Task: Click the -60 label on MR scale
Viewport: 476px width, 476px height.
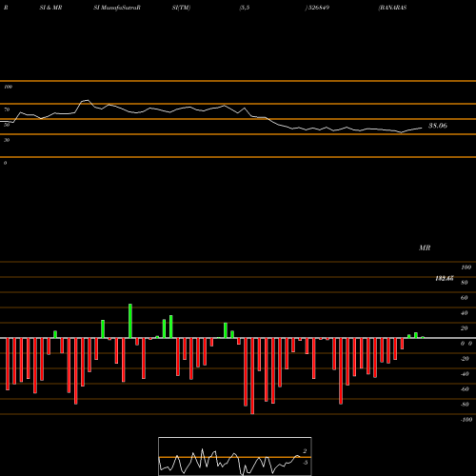Action: click(x=465, y=389)
